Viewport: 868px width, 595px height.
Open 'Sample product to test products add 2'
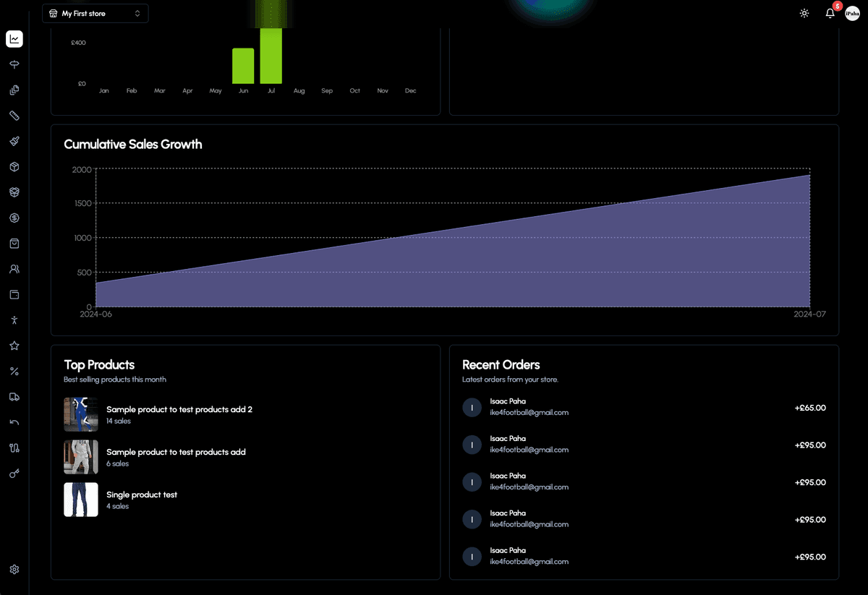(179, 409)
